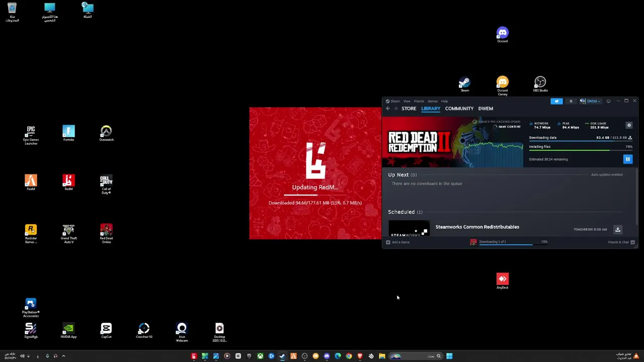
Task: Switch Steam to Big Picture mode icon
Action: (x=608, y=101)
